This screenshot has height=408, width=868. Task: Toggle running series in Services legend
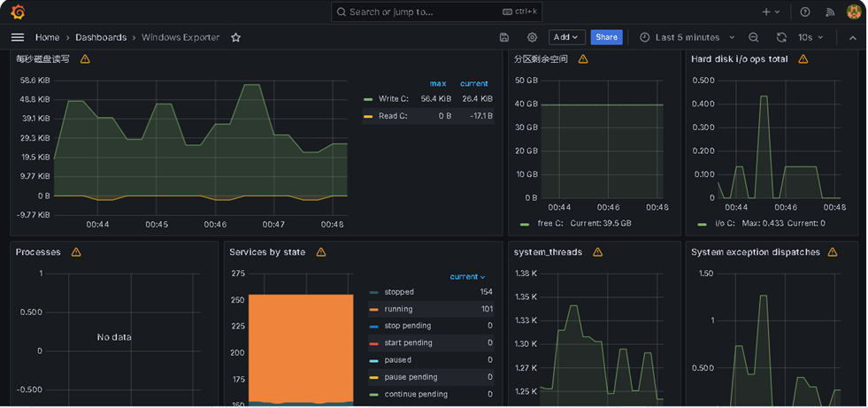click(x=398, y=309)
